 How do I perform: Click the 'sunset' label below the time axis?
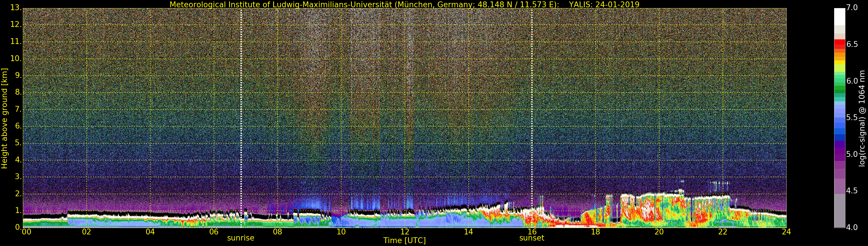pyautogui.click(x=532, y=238)
